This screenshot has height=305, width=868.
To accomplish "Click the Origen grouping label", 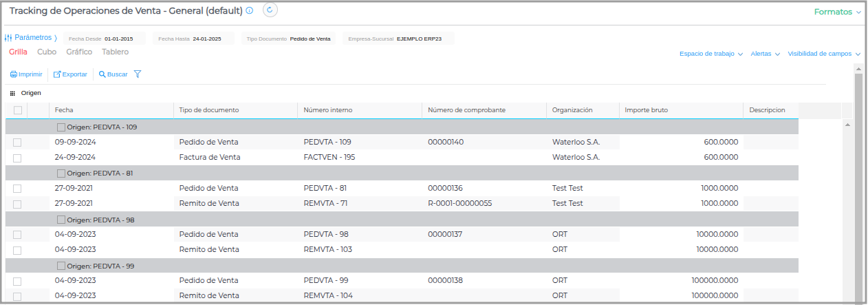I will 32,93.
